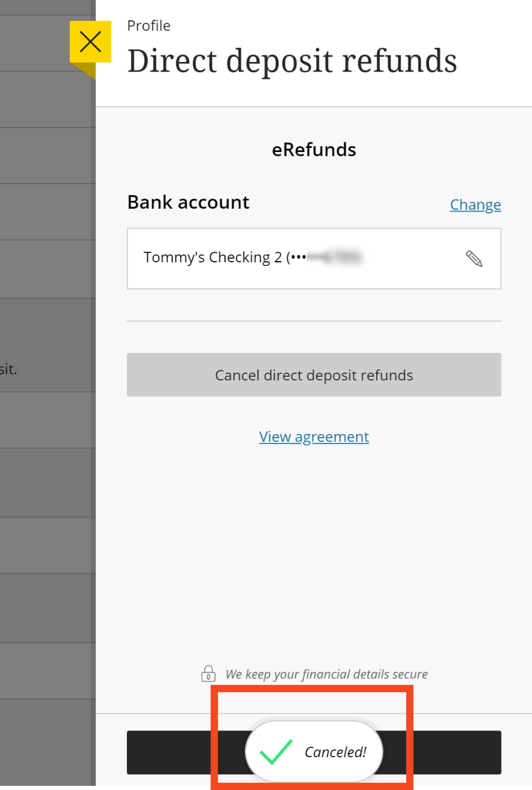Click the Profile breadcrumb label
Screen dimensions: 532x790
(x=149, y=26)
